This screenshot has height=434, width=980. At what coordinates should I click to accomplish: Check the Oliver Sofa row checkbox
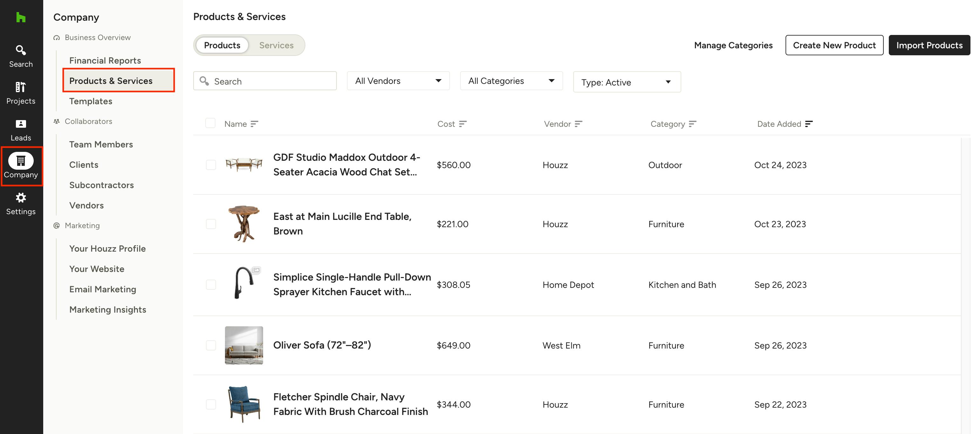211,345
